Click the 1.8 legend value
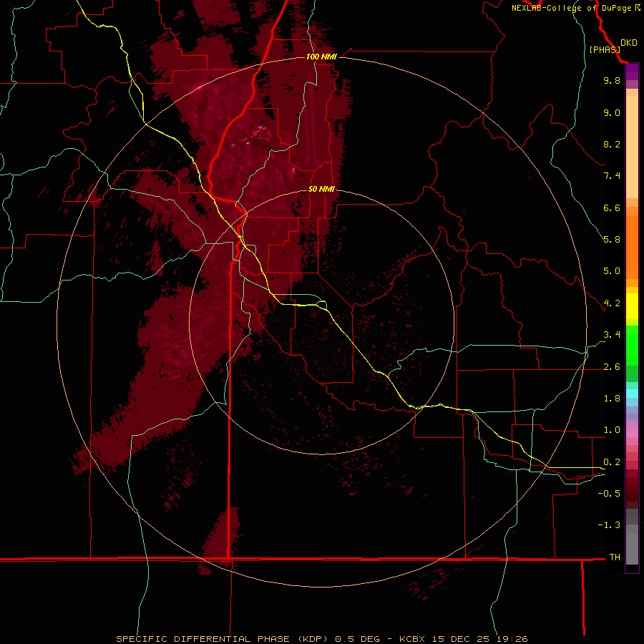The image size is (644, 644). (612, 399)
